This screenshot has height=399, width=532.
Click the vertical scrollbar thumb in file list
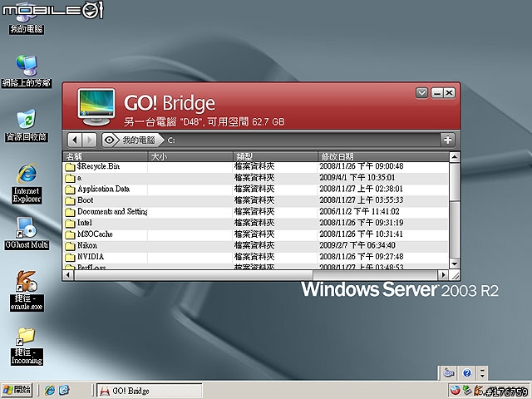pos(455,181)
